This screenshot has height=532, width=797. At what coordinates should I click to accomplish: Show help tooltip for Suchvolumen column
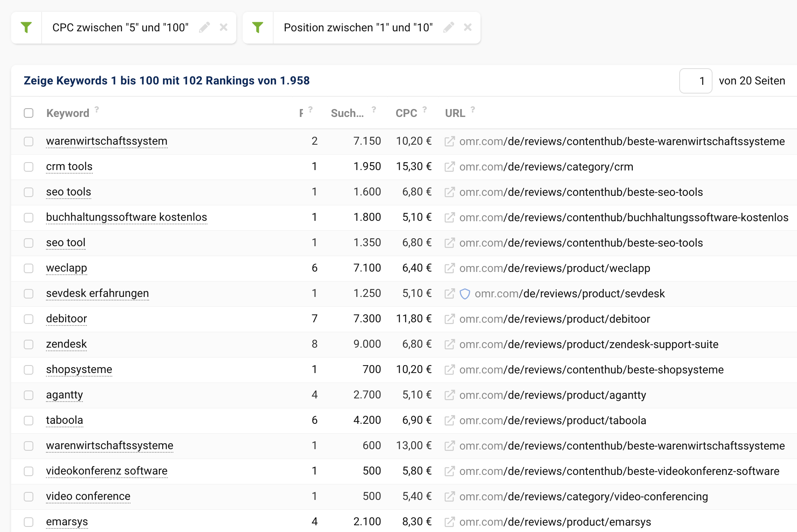(x=374, y=109)
